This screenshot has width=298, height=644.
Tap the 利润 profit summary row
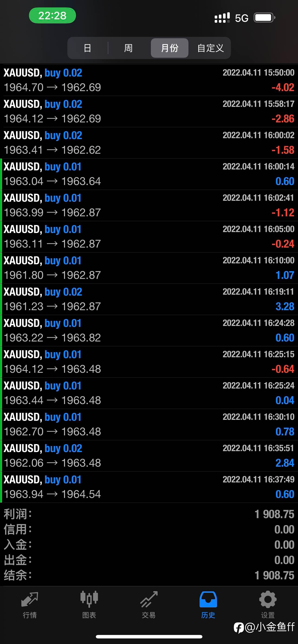(x=149, y=514)
